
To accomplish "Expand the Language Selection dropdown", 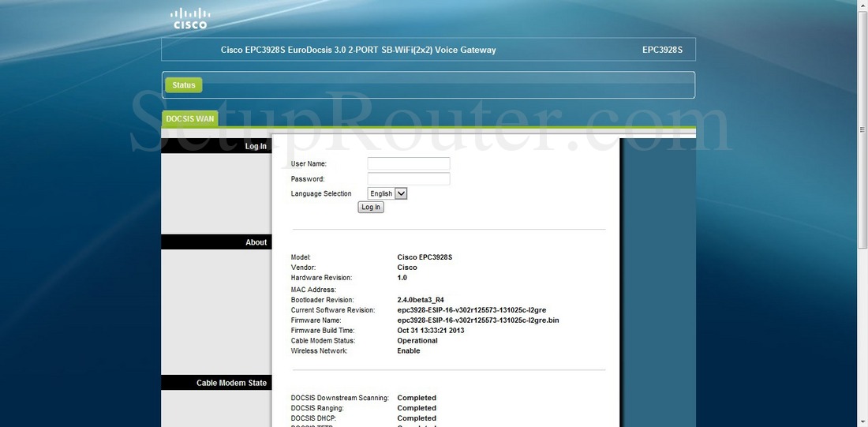I will 387,193.
